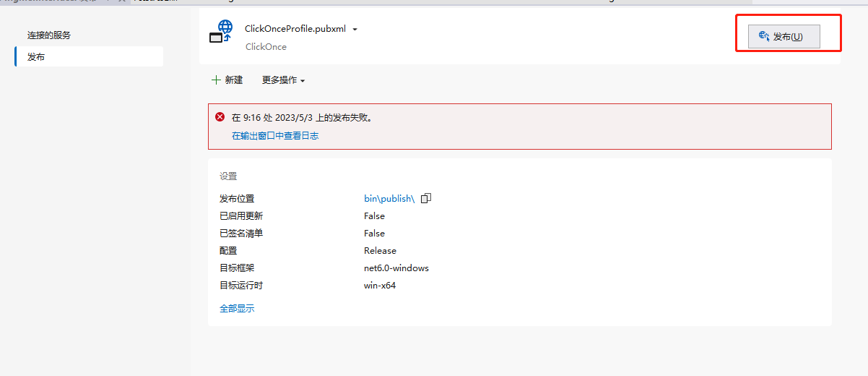Click the 发布失败 error message text
Screen dimensions: 868x376
[302, 117]
